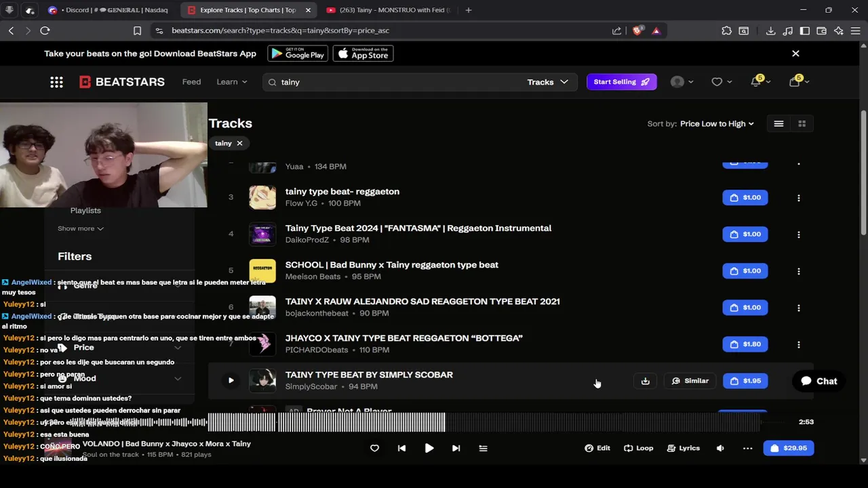
Task: Open notifications bell icon
Action: (756, 82)
